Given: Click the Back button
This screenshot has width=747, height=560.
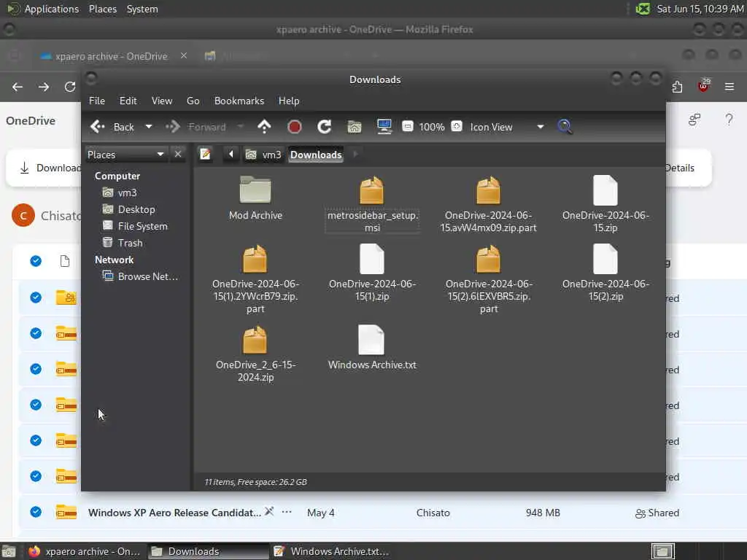Looking at the screenshot, I should (113, 127).
